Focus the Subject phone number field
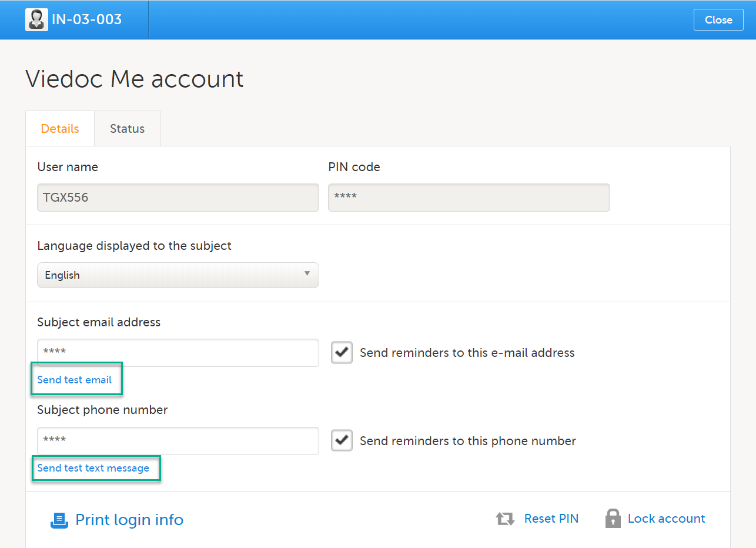The image size is (756, 548). 178,440
